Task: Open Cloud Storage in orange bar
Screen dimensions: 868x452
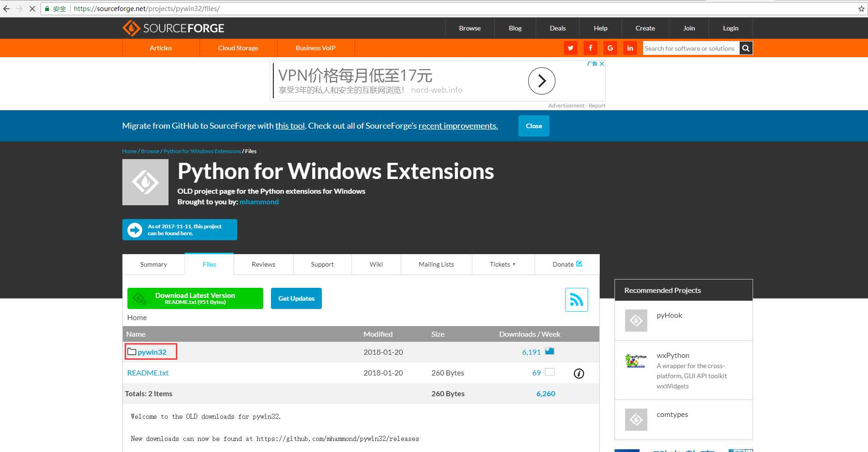Action: 238,48
